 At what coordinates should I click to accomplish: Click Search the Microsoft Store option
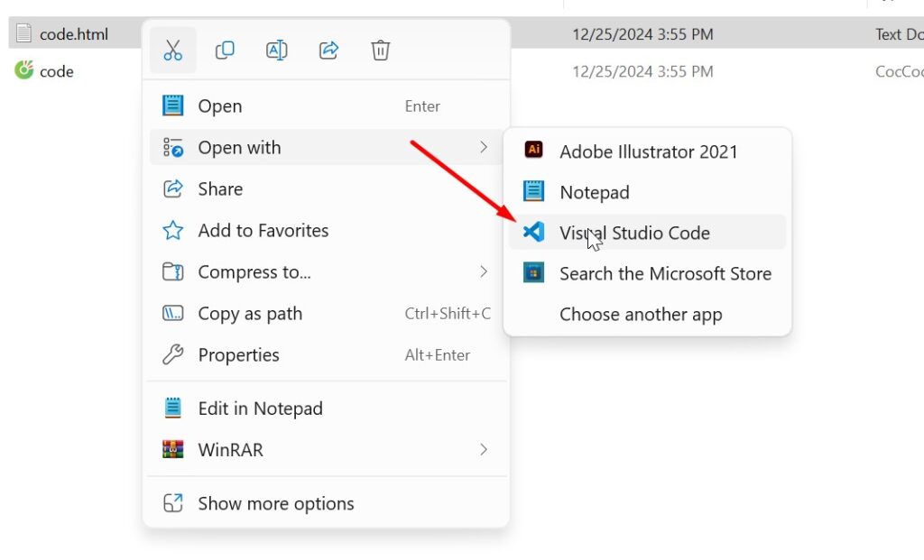665,274
